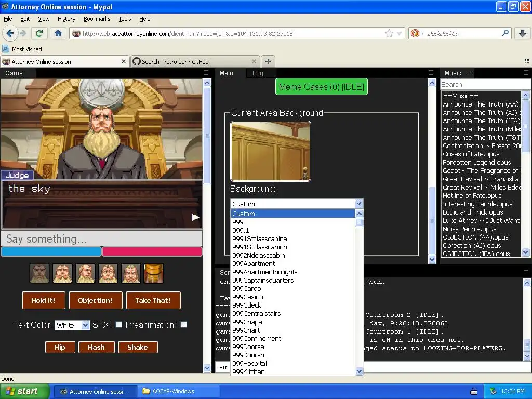Click in the Say something chat input
The height and width of the screenshot is (399, 532).
click(x=102, y=239)
